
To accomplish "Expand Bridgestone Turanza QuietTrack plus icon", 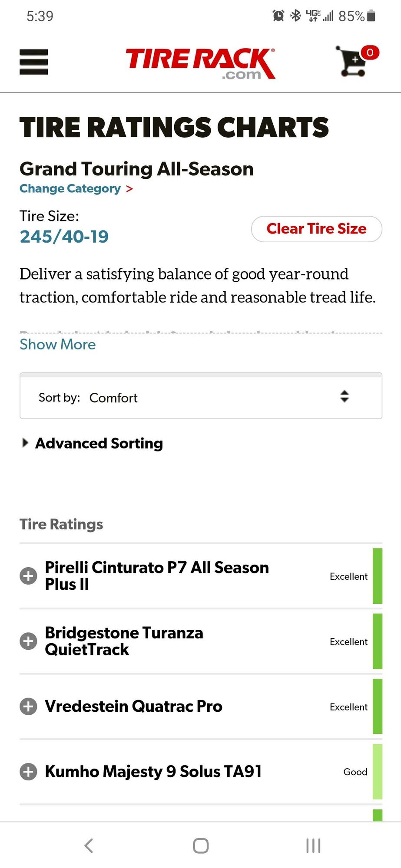I will click(x=29, y=641).
